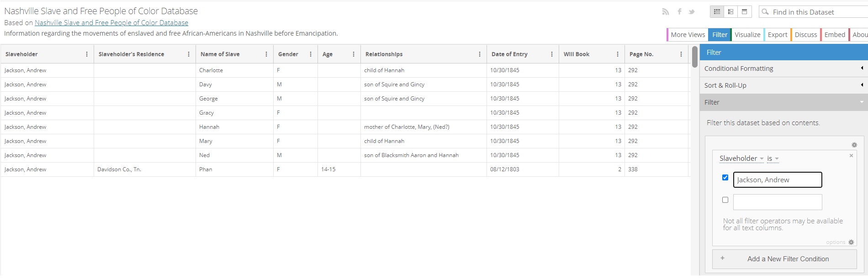Screen dimensions: 868x280
Task: Open the Visualize tab
Action: (x=747, y=35)
